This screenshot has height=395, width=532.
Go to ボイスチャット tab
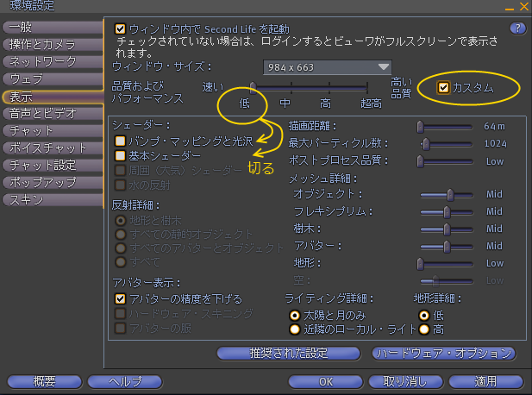pos(53,148)
